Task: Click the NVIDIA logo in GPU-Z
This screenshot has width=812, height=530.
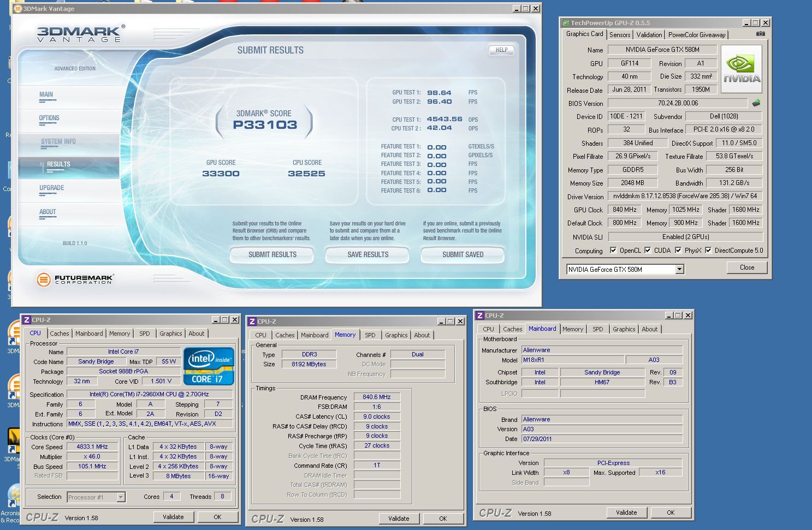Action: (742, 69)
